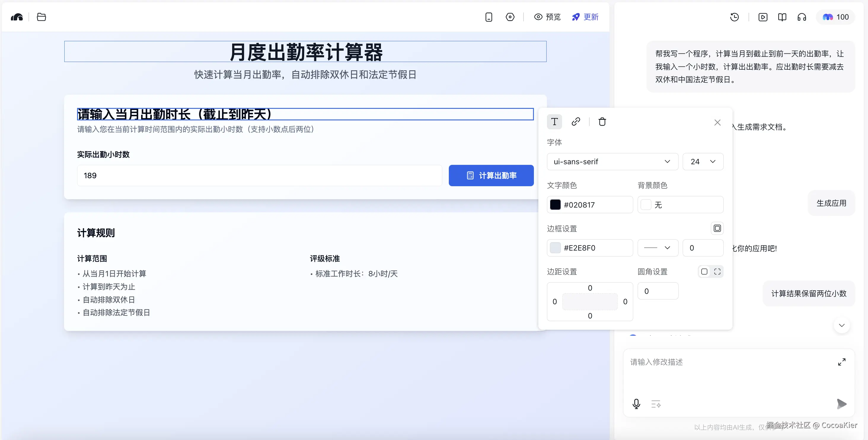Image resolution: width=868 pixels, height=440 pixels.
Task: Activate voice input with the microphone icon
Action: pos(636,404)
